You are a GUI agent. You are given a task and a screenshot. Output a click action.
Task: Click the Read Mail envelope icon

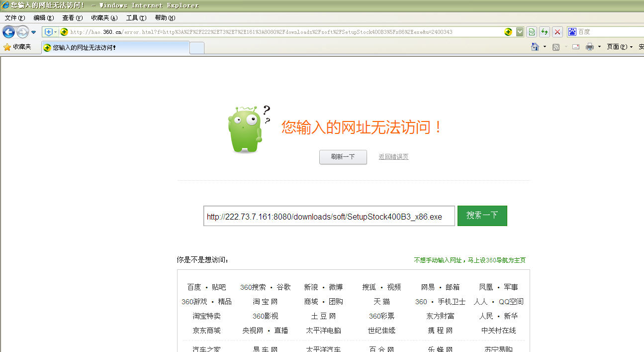click(576, 47)
